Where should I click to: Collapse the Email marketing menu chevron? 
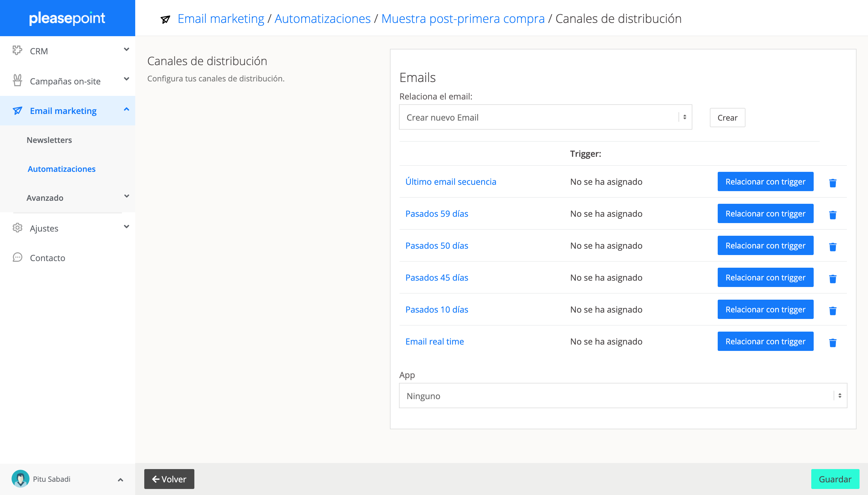point(126,109)
